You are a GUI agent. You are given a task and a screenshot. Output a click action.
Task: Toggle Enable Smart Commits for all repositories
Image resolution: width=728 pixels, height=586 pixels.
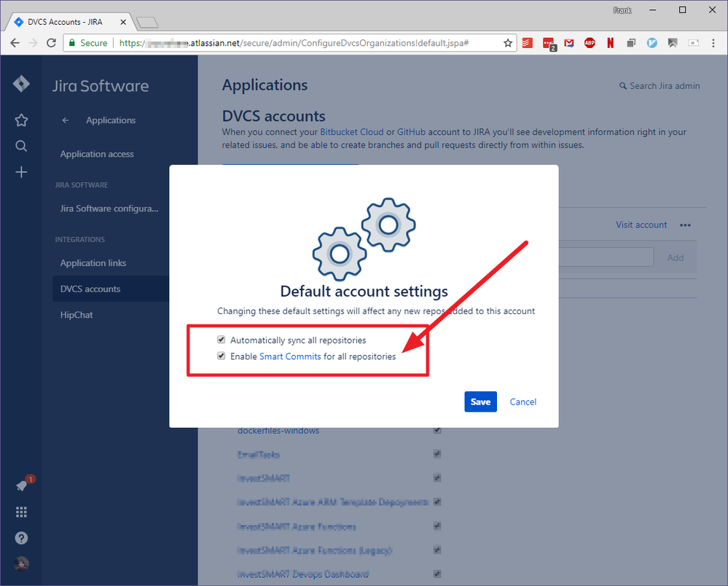222,356
